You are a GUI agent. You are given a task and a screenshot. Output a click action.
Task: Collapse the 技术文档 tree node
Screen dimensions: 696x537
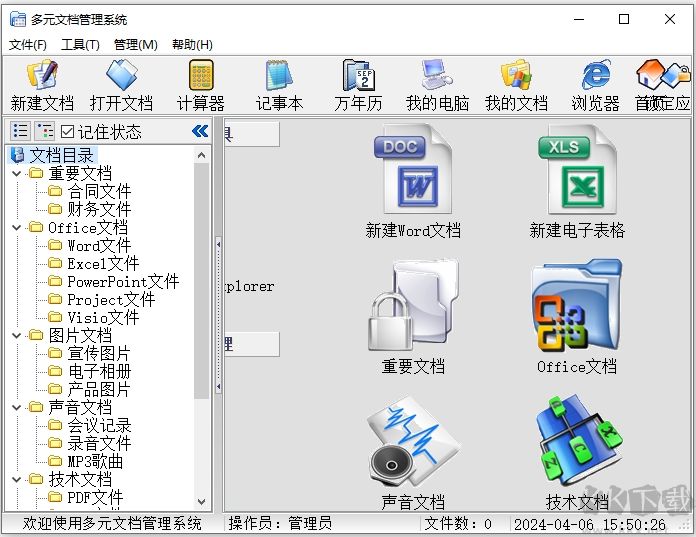click(x=17, y=479)
